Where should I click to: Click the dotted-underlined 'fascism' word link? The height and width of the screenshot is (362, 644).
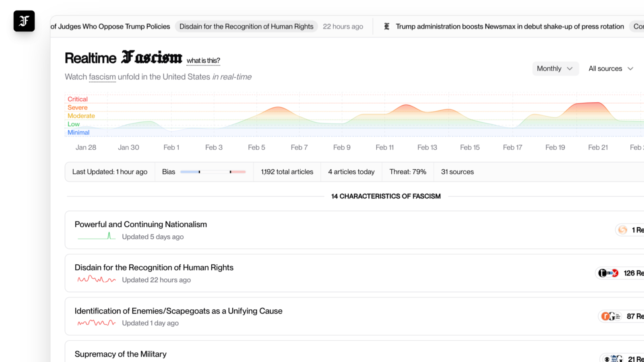(x=102, y=77)
